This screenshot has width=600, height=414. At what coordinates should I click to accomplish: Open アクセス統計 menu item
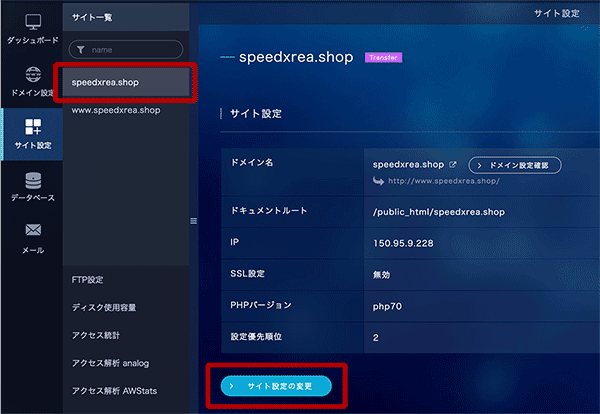coord(96,335)
